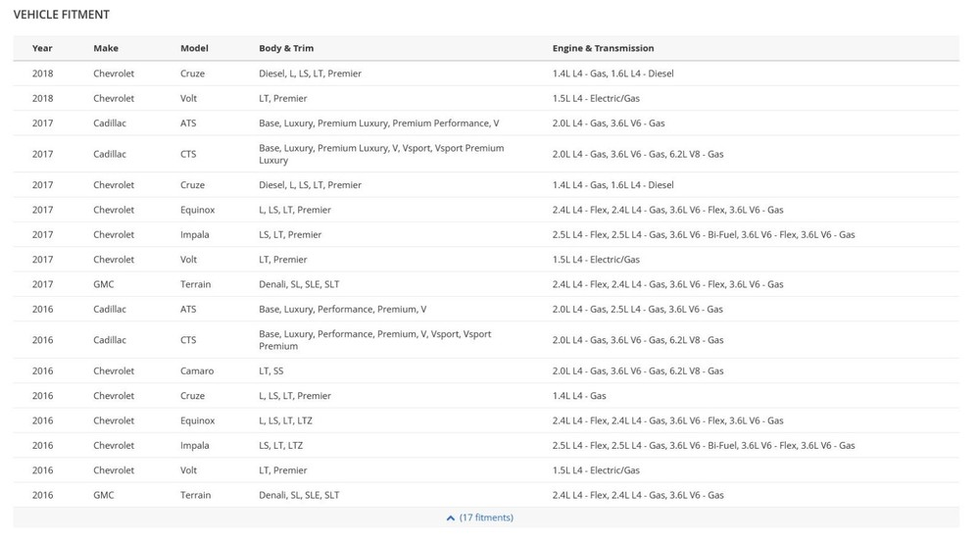Click GMC make in the 2016 row

point(104,495)
